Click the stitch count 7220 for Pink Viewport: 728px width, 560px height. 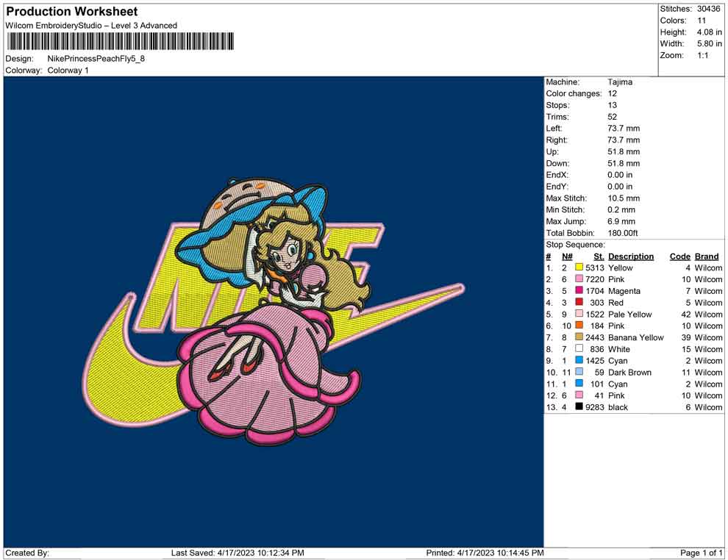click(x=595, y=279)
